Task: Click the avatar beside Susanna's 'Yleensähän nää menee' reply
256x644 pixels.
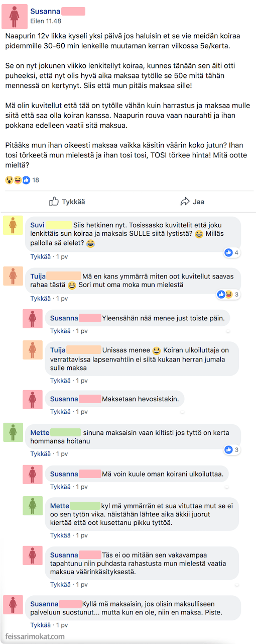Action: [x=32, y=318]
